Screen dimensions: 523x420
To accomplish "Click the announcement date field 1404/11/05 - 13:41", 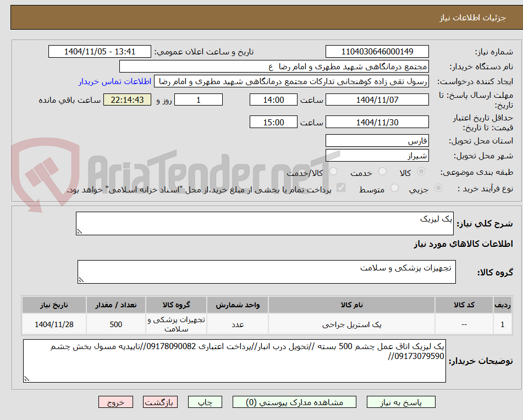I will coord(100,52).
